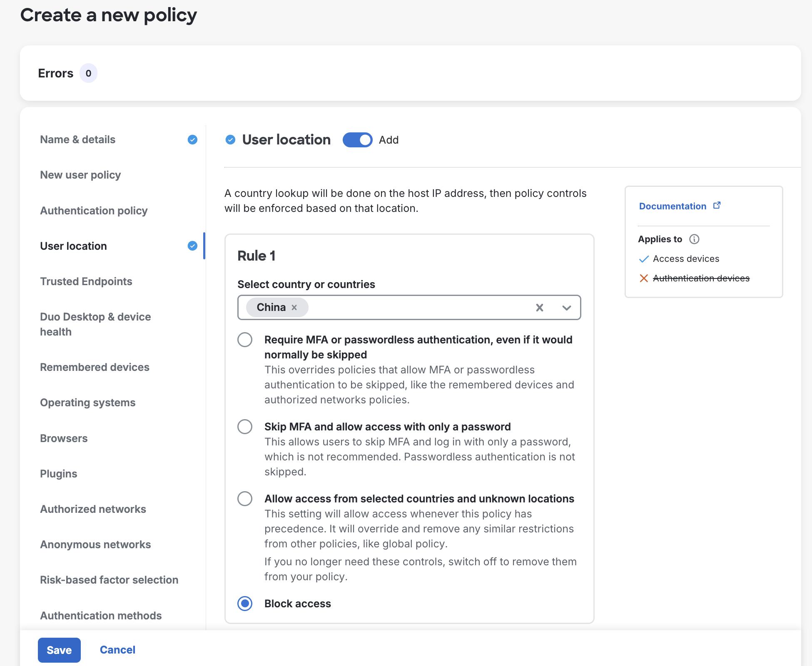Open the Browsers policy section
Screen dimensions: 812x666
[x=64, y=438]
